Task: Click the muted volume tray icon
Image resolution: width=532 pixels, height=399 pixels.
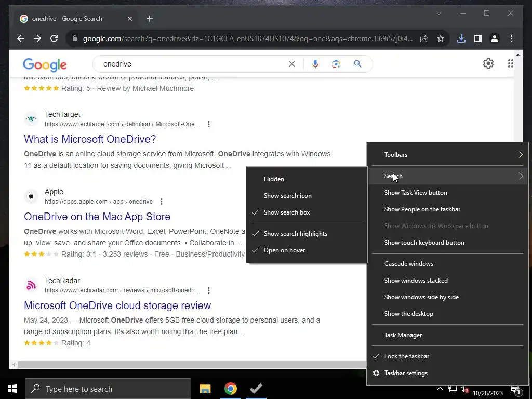Action: (x=464, y=389)
